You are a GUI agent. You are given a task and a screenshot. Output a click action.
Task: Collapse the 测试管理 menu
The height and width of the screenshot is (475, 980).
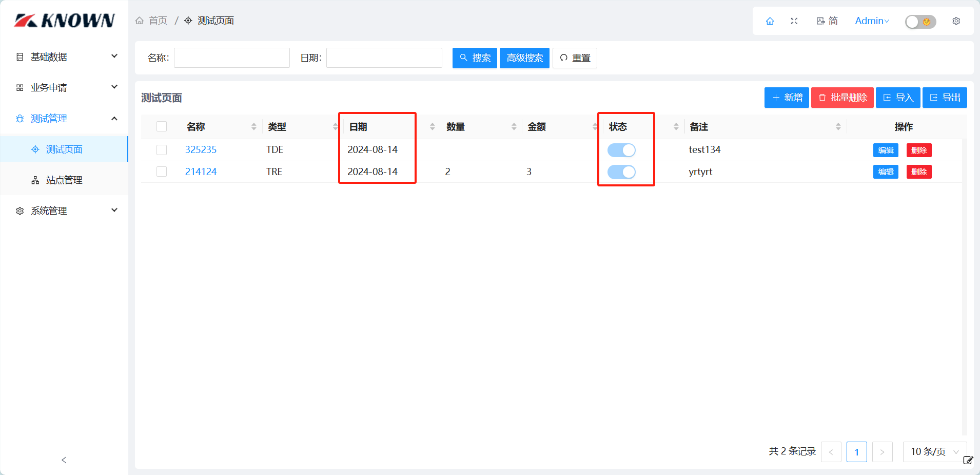point(64,118)
